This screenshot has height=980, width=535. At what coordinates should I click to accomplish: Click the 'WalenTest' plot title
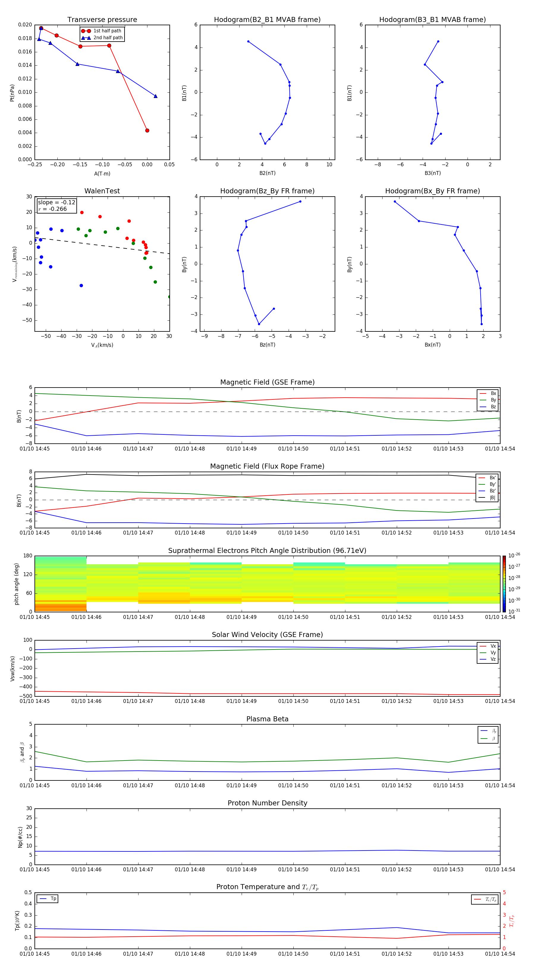(102, 191)
